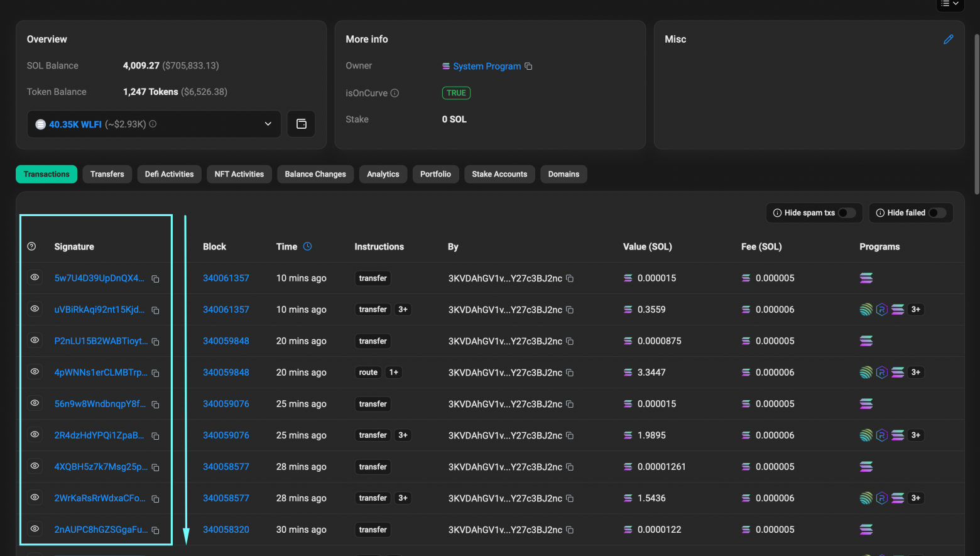
Task: Expand the 3+ programs badge in second row
Action: 915,309
